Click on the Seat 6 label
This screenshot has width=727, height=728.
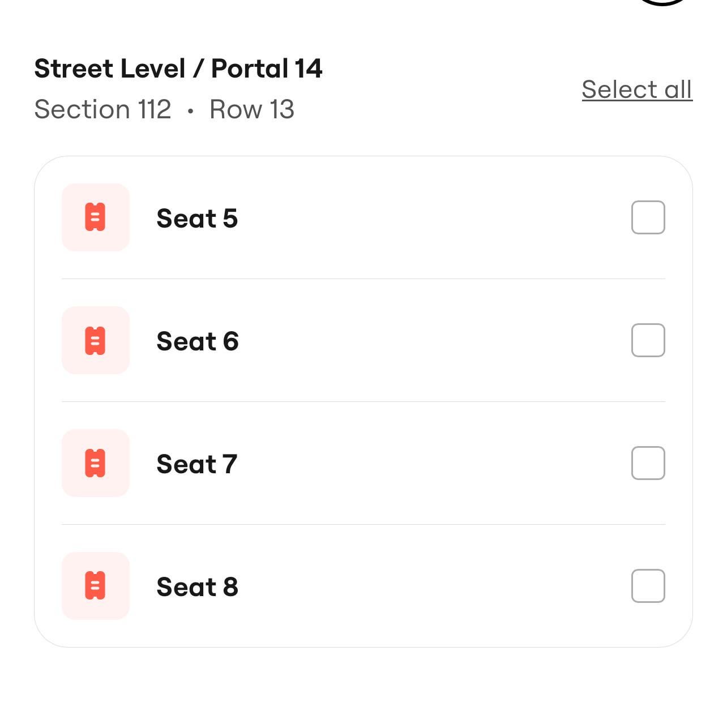click(x=197, y=341)
